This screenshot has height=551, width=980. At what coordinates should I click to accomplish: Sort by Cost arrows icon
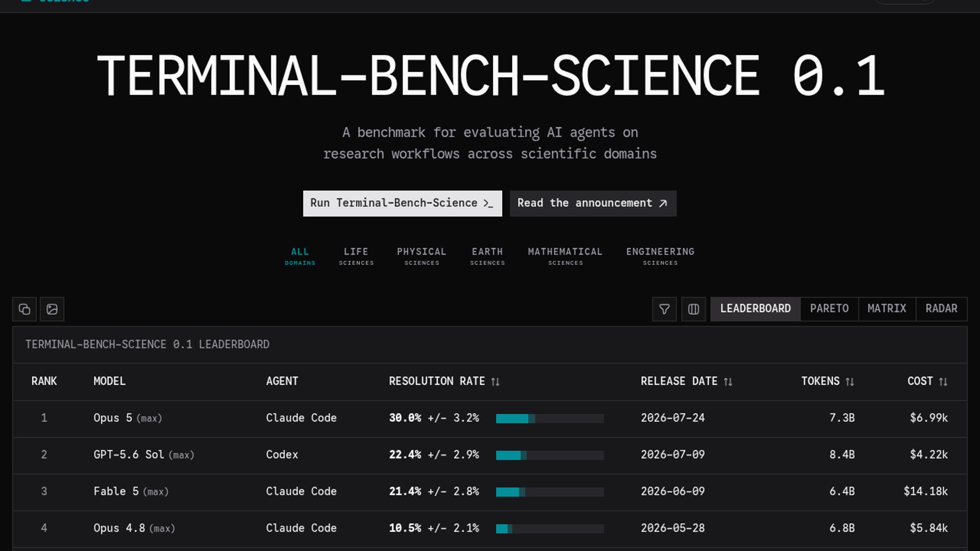tap(943, 382)
